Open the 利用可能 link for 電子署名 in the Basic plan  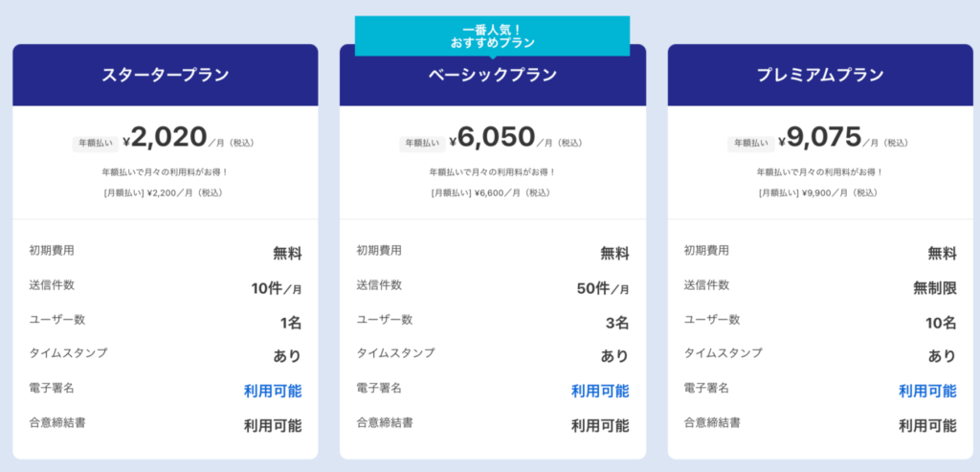[600, 392]
